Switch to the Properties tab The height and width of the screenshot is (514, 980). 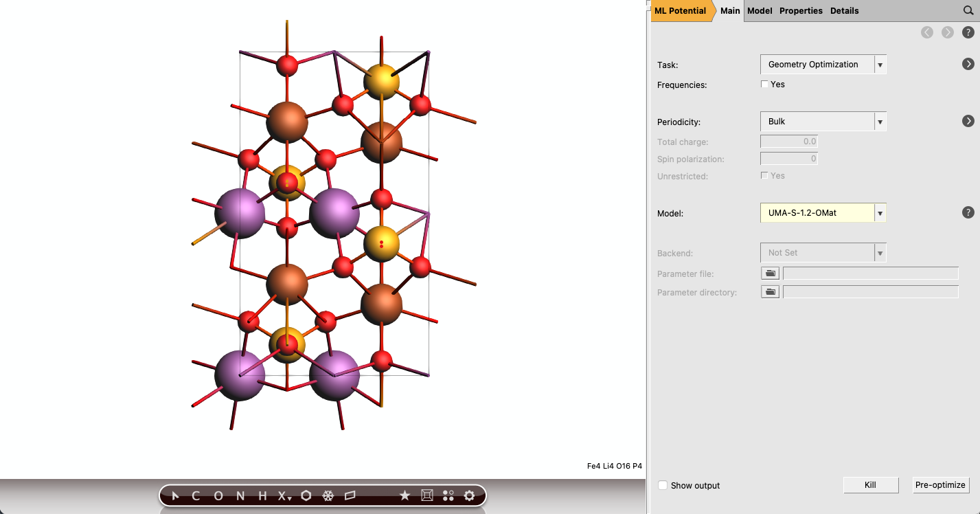tap(801, 11)
